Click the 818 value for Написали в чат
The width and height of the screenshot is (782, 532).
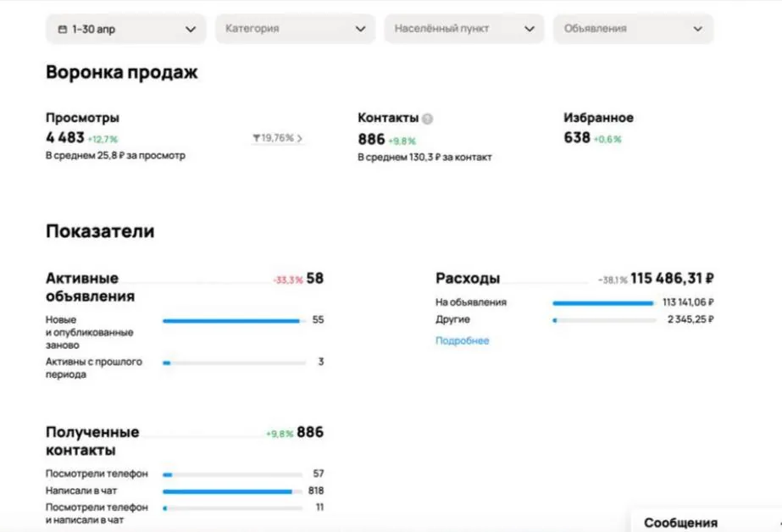[x=316, y=490]
